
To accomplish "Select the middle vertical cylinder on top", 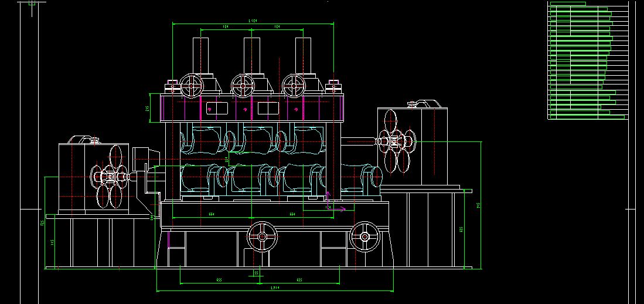I will (252, 56).
